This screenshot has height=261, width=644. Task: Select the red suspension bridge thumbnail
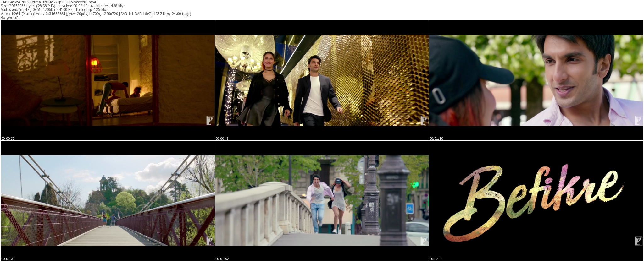pos(108,201)
